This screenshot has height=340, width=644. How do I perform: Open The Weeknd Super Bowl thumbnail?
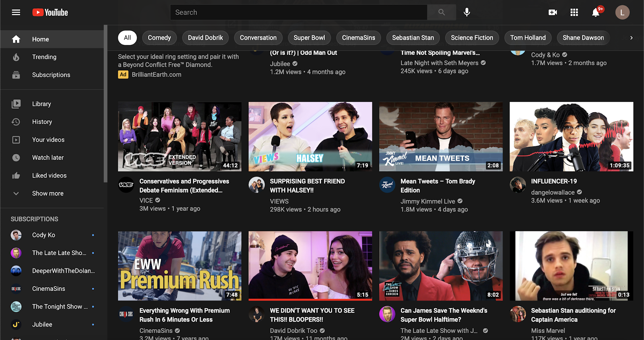tap(441, 266)
